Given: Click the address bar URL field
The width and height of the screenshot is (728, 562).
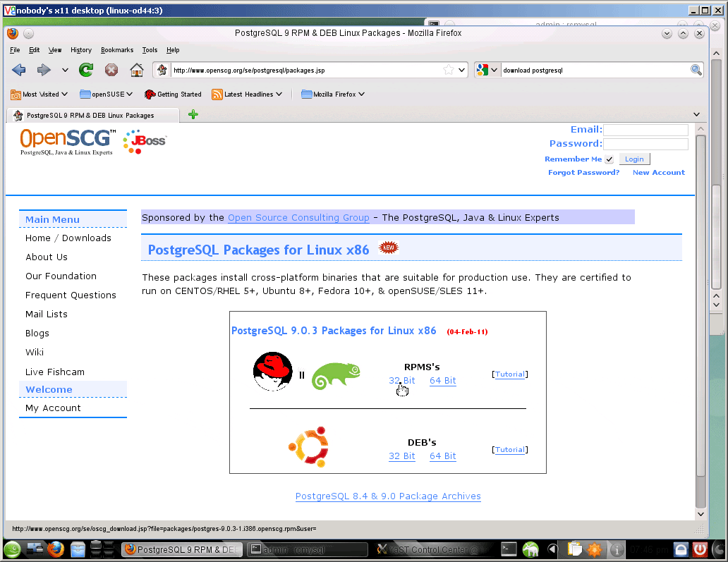Looking at the screenshot, I should click(305, 70).
